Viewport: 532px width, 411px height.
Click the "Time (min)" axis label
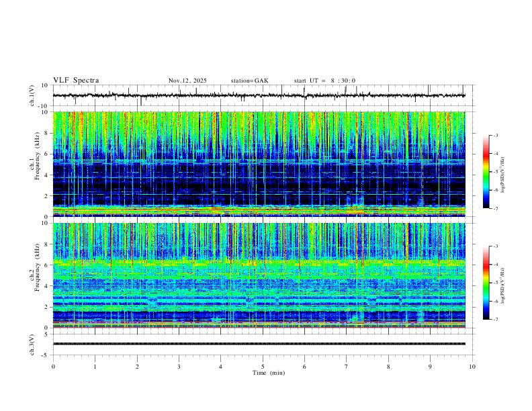269,373
